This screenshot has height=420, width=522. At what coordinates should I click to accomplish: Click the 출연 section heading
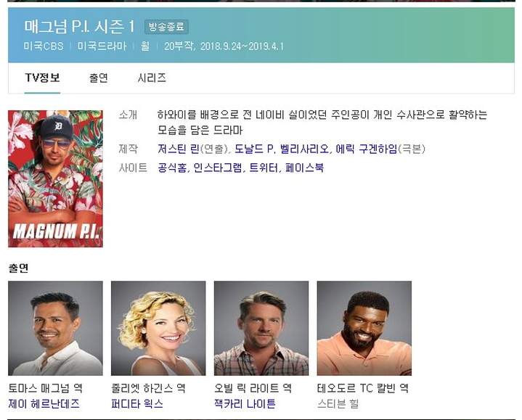pyautogui.click(x=18, y=268)
